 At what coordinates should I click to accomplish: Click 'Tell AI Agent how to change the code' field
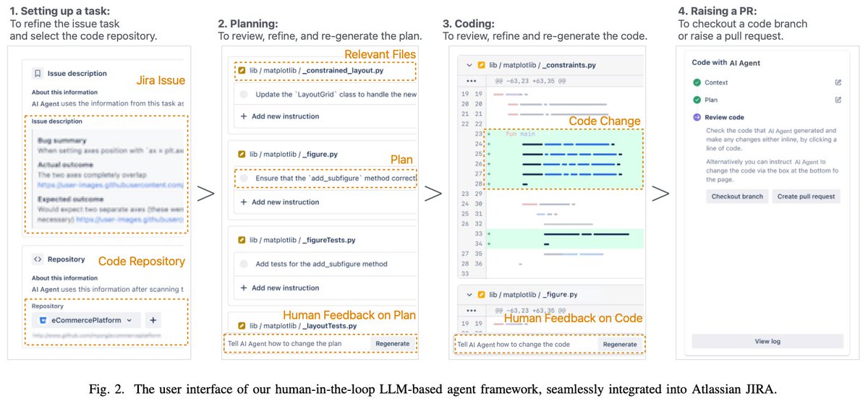(525, 345)
